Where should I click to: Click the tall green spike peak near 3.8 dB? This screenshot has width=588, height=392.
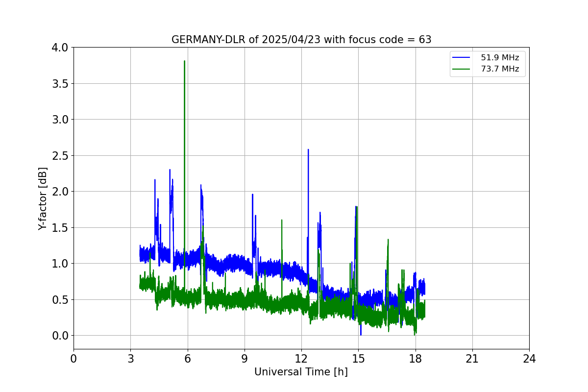184,61
